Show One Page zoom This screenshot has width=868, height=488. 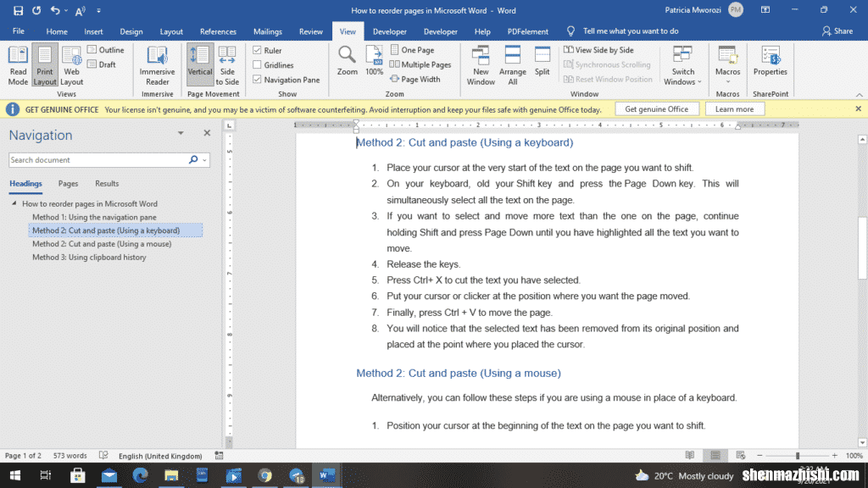tap(413, 50)
